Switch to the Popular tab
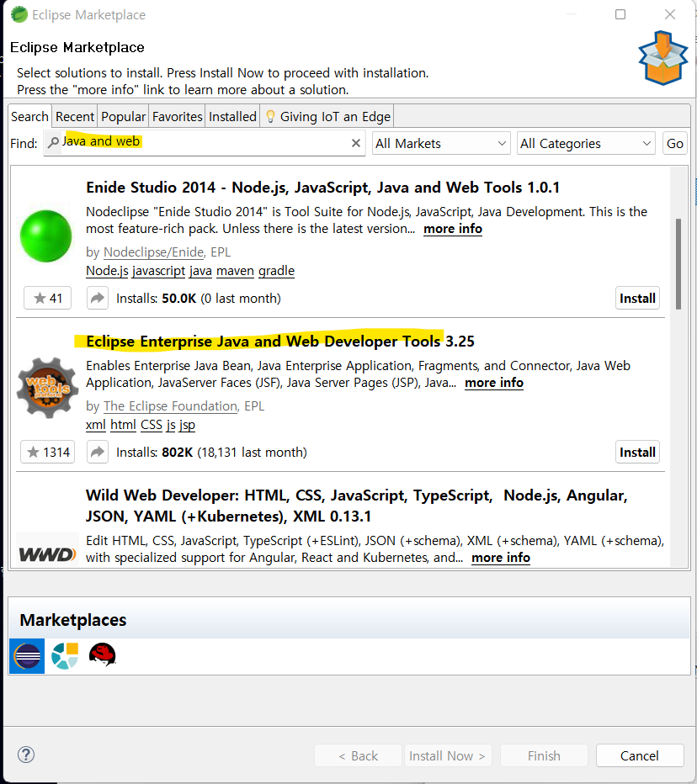The height and width of the screenshot is (784, 697). pyautogui.click(x=123, y=116)
